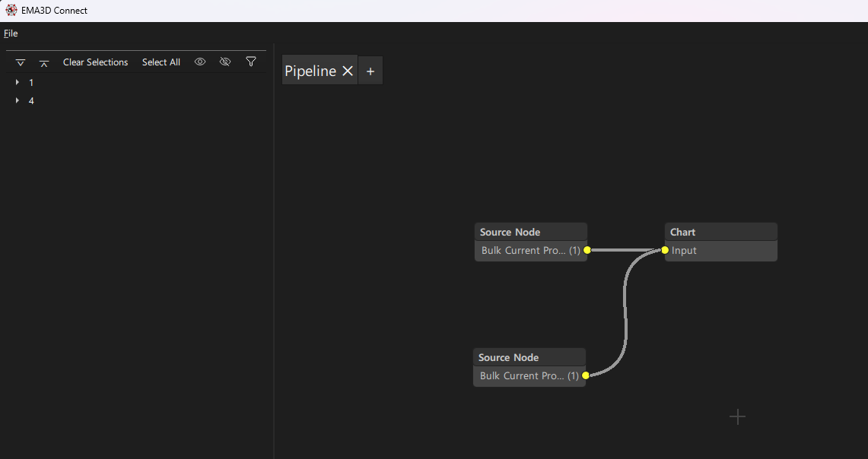Add a new tab with plus button
Image resolution: width=868 pixels, height=459 pixels.
point(370,71)
